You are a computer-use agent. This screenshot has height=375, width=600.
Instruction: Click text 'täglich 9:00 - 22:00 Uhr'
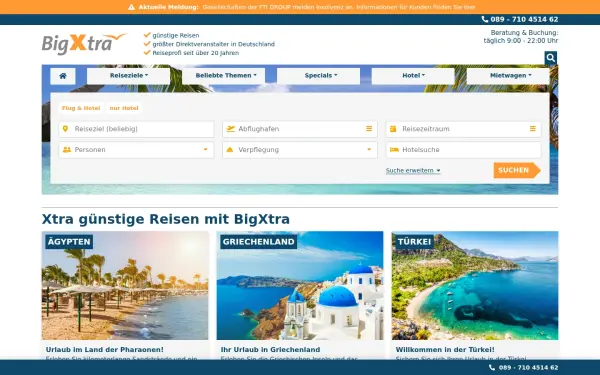521,41
